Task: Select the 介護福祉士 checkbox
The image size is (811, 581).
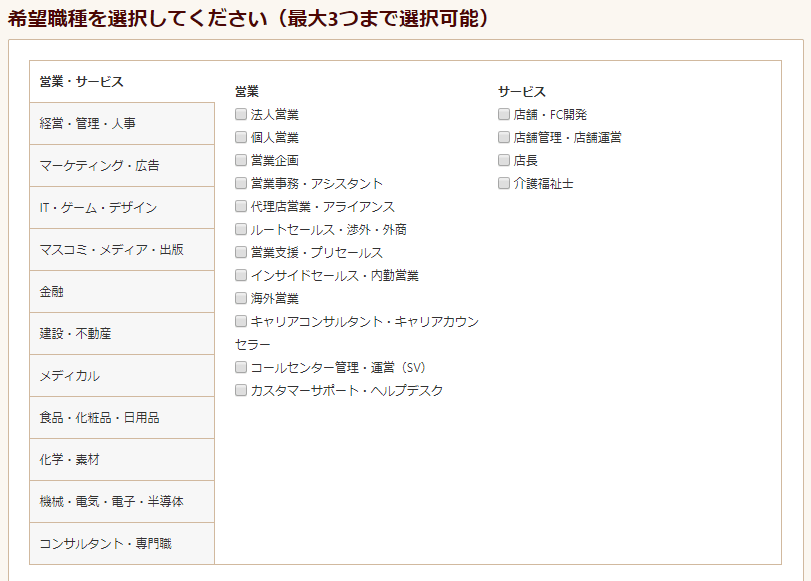Action: click(x=504, y=183)
